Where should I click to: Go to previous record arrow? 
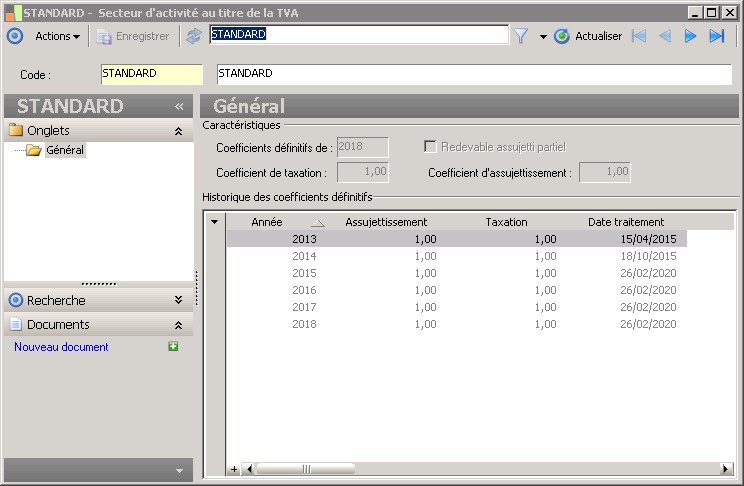pos(665,36)
